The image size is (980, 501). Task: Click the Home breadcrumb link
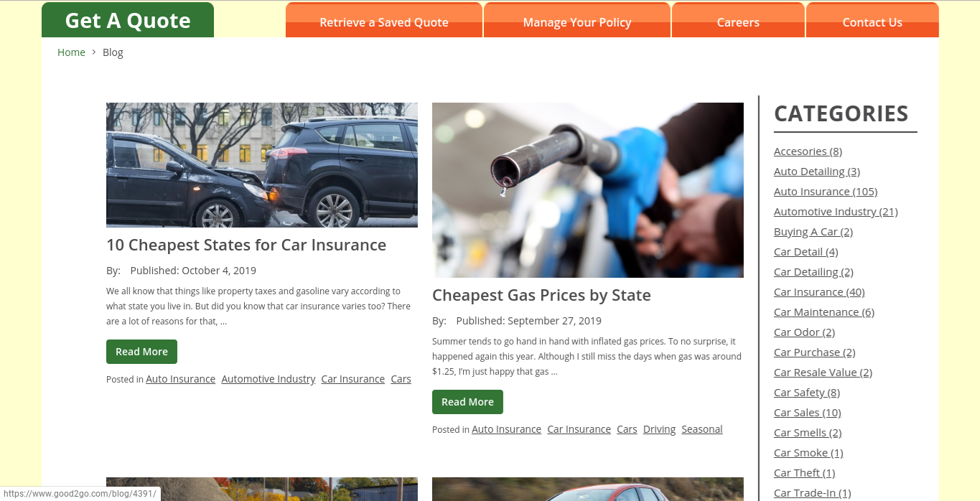click(71, 52)
